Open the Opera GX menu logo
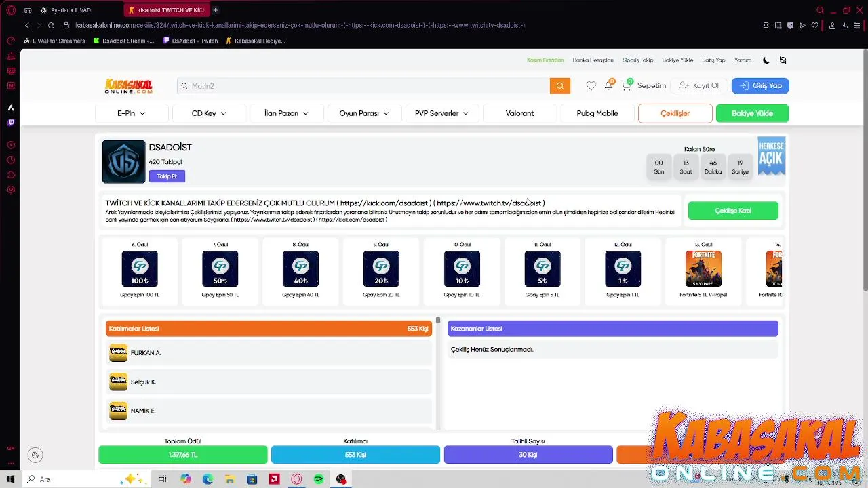Image resolution: width=868 pixels, height=488 pixels. (x=11, y=10)
